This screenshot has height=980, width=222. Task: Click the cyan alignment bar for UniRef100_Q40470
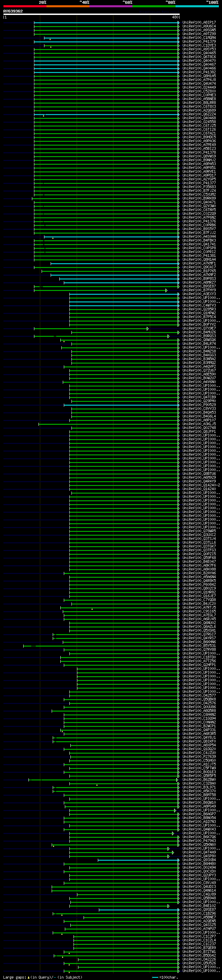point(106,61)
